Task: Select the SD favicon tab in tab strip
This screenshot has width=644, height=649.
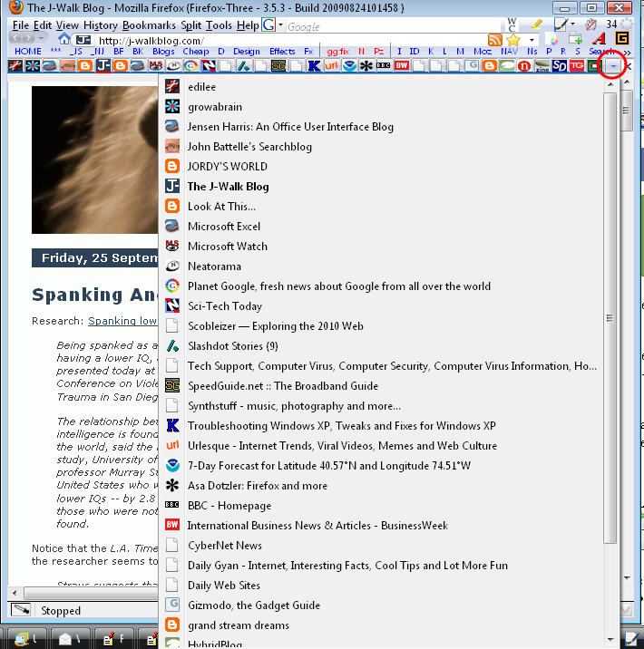Action: [560, 66]
